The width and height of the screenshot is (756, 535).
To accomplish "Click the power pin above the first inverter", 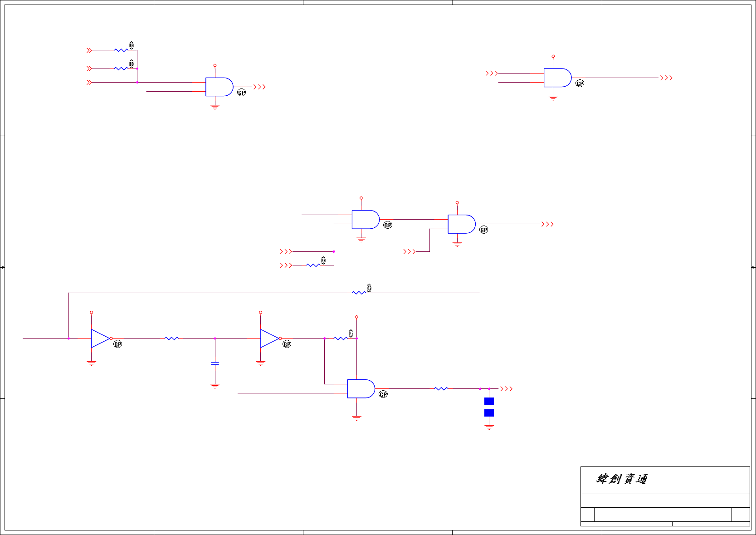I will tap(92, 312).
